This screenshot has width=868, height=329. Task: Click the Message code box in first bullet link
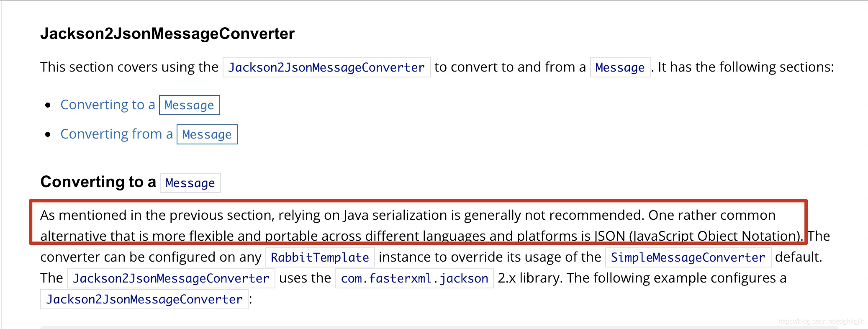click(190, 105)
